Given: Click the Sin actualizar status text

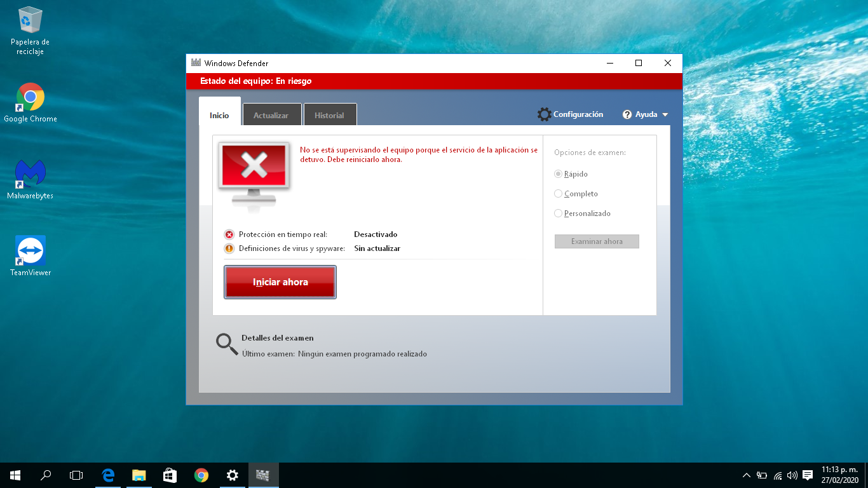Looking at the screenshot, I should pyautogui.click(x=377, y=248).
